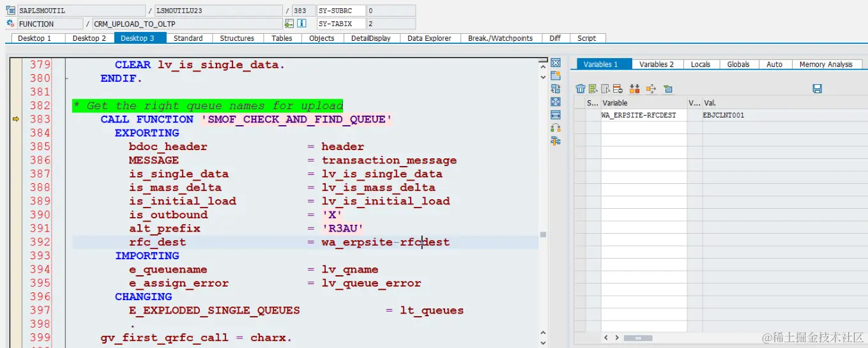Open the Script tab
This screenshot has height=348, width=868.
coord(587,38)
